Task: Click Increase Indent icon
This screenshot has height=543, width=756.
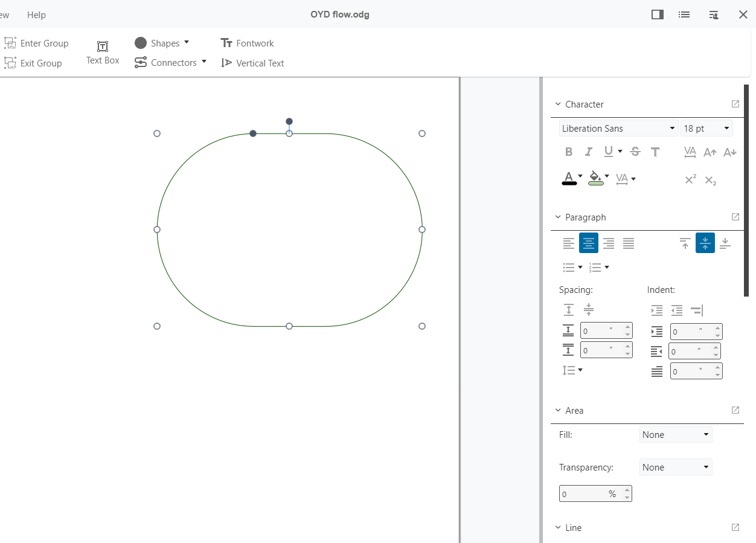Action: pyautogui.click(x=657, y=310)
